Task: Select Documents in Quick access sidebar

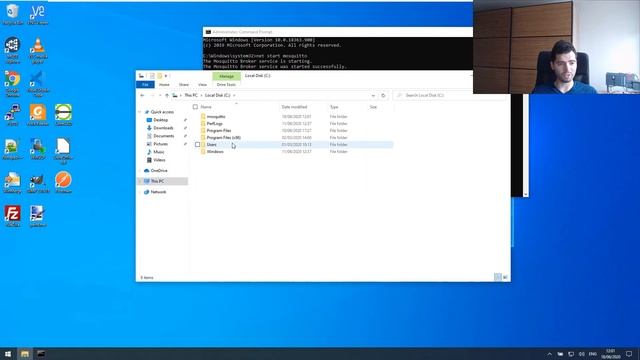Action: click(163, 136)
